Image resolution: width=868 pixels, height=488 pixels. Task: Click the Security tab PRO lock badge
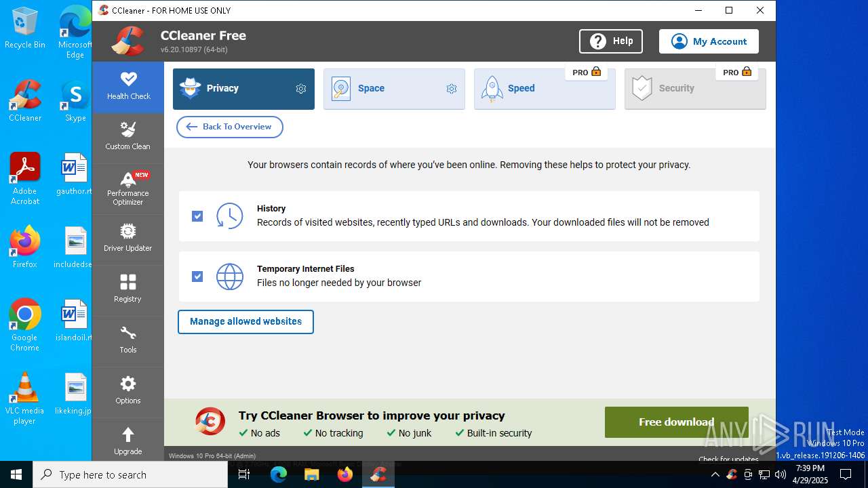pyautogui.click(x=737, y=73)
